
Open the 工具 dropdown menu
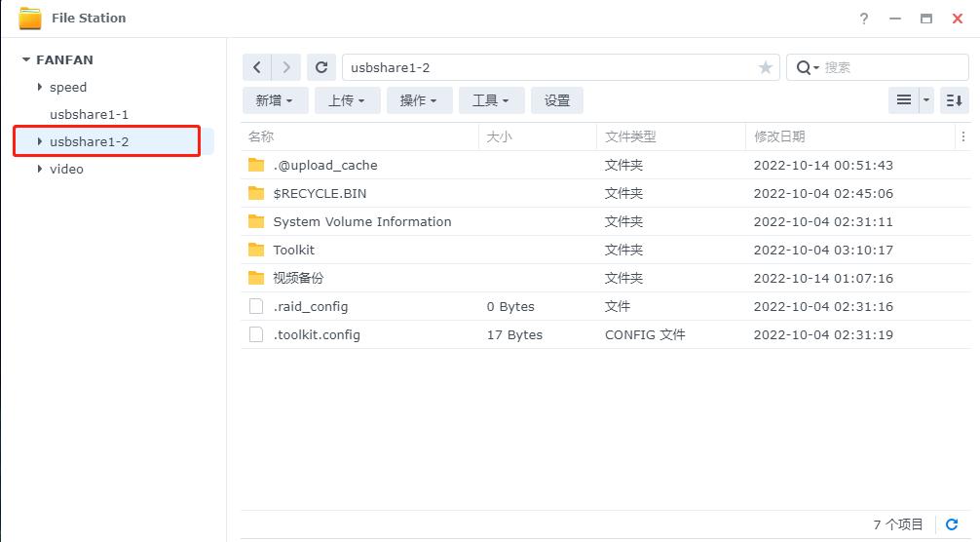pos(491,100)
